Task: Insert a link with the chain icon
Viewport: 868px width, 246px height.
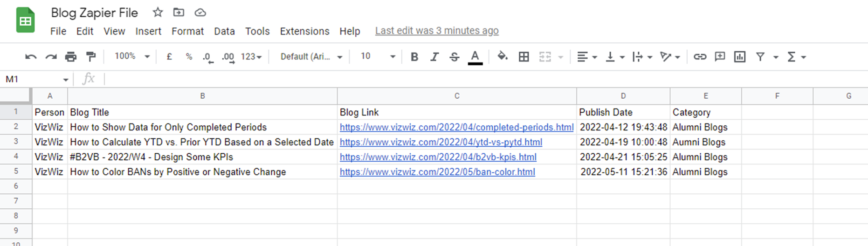Action: [x=700, y=57]
